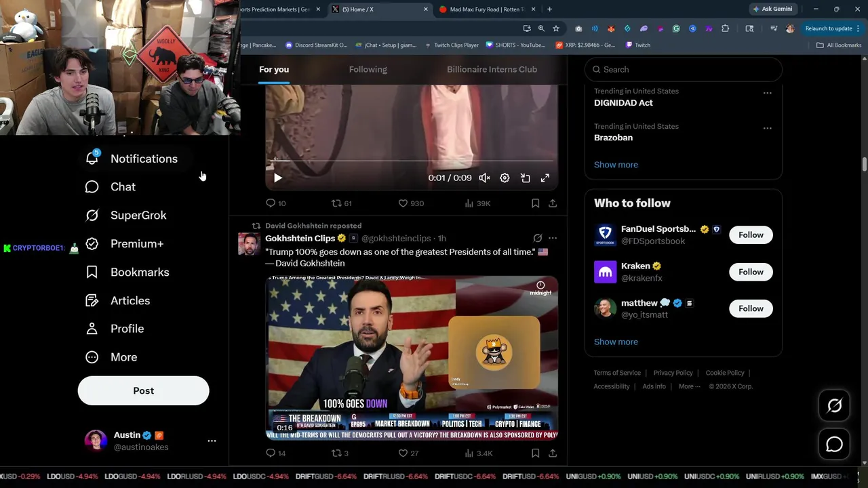This screenshot has width=868, height=488.
Task: Follow FanDuel Sportsbook
Action: 751,235
